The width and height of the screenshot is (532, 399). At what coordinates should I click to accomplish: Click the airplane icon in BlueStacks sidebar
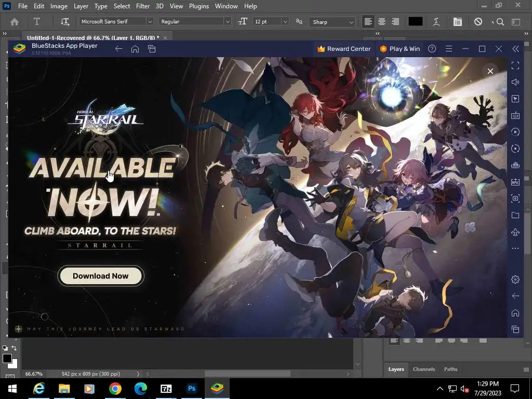tap(515, 232)
